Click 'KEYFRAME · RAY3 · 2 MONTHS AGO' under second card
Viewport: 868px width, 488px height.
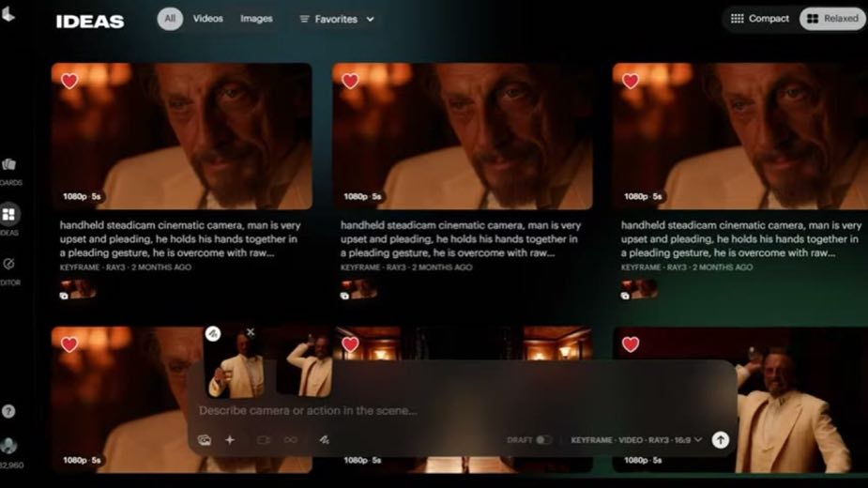pyautogui.click(x=406, y=267)
